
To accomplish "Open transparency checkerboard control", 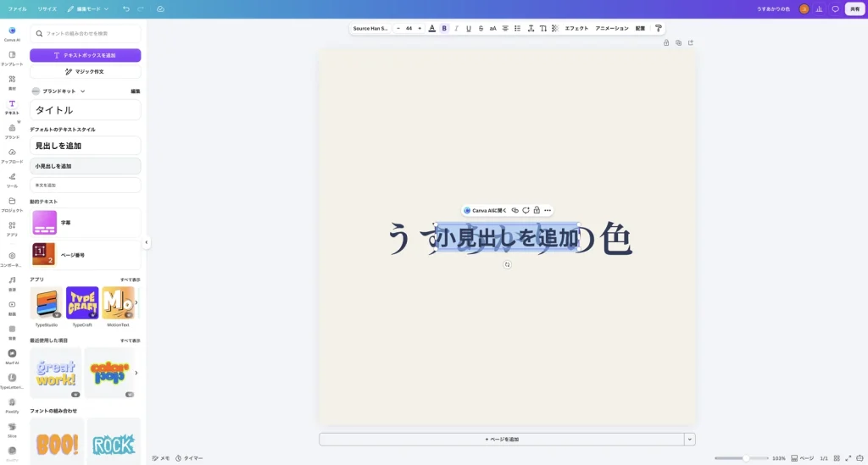I will 555,28.
